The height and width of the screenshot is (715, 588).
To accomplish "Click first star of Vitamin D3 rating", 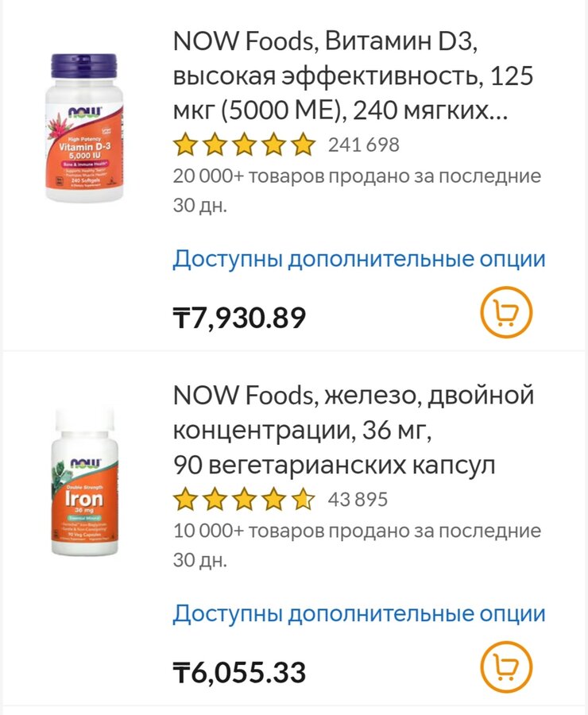I will coord(185,145).
